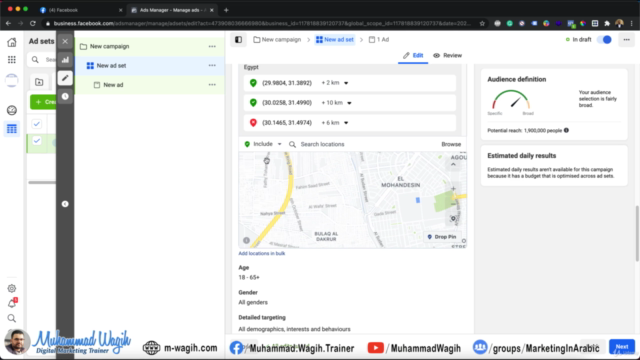Click the search magnifier at sidebar bottom
This screenshot has width=640, height=360.
click(x=12, y=318)
